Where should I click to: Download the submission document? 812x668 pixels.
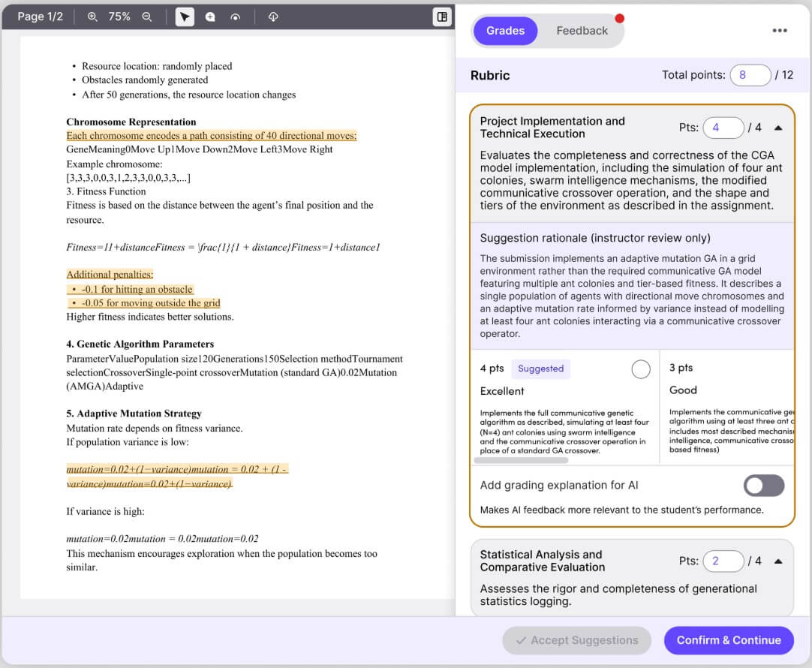[273, 17]
